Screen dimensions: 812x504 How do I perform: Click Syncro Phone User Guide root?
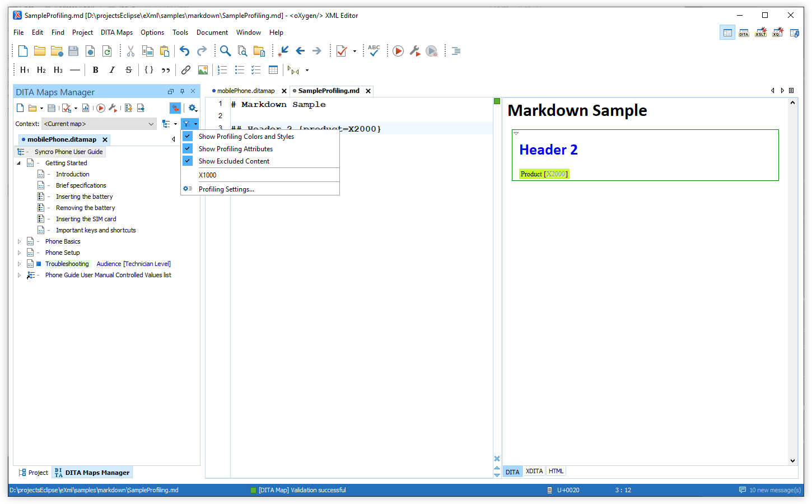69,152
